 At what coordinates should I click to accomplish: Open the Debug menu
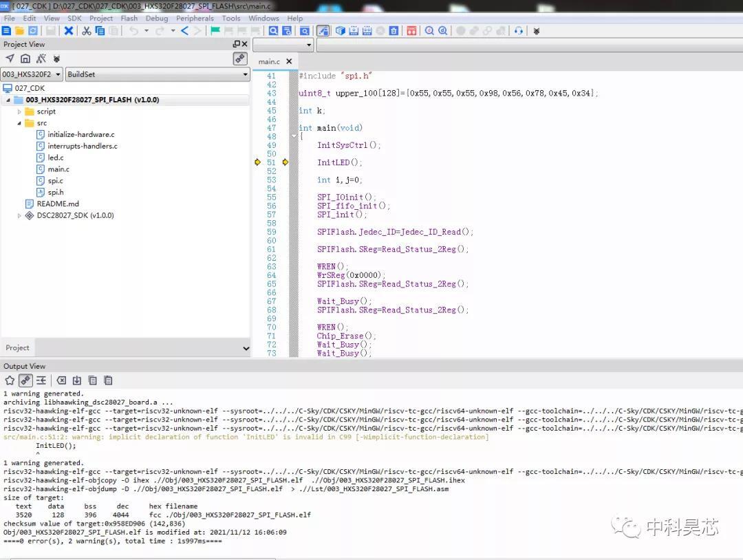pos(157,18)
